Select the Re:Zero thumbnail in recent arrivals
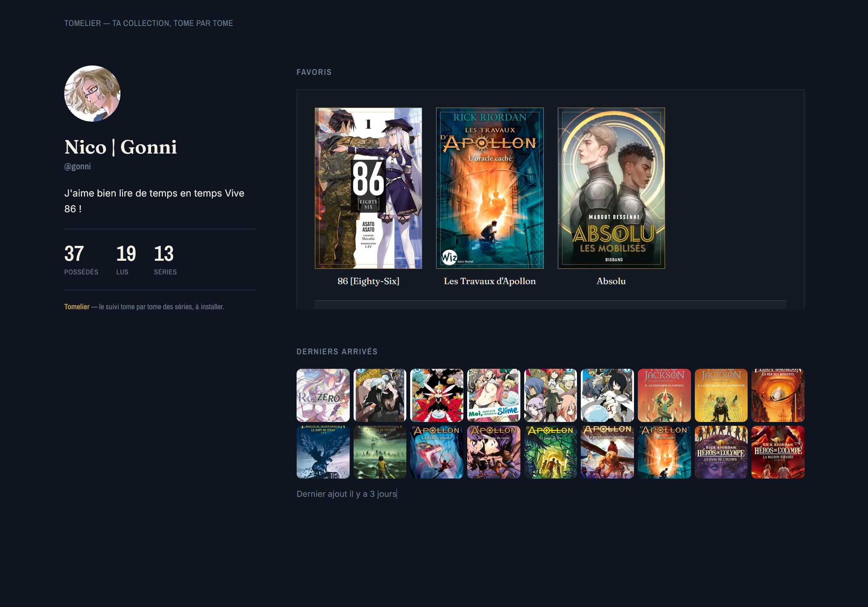The image size is (868, 607). [323, 395]
